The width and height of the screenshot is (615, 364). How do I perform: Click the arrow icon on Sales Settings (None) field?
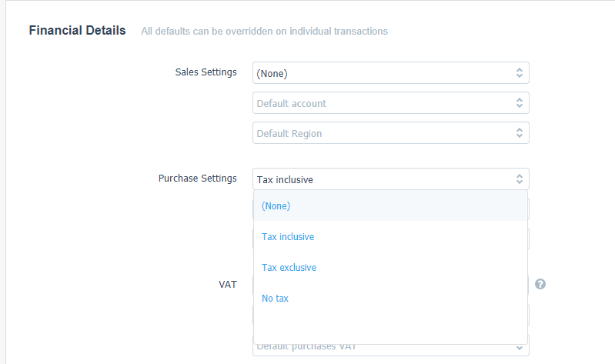(520, 73)
